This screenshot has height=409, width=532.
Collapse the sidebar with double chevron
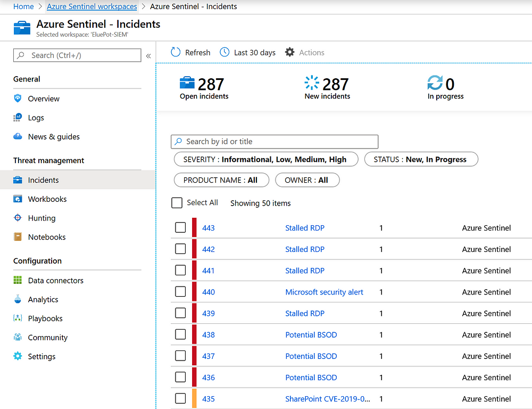(148, 56)
